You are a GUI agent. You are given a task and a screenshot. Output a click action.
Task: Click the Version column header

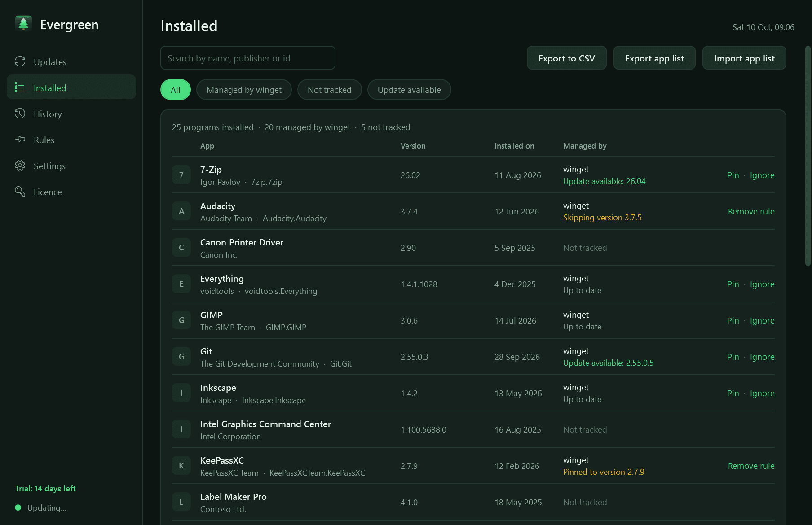tap(413, 146)
